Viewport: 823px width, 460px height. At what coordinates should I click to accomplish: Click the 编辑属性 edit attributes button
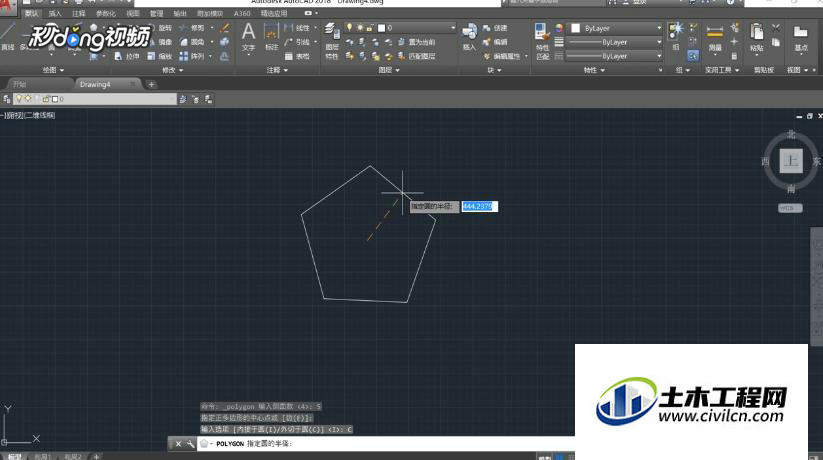coord(502,56)
